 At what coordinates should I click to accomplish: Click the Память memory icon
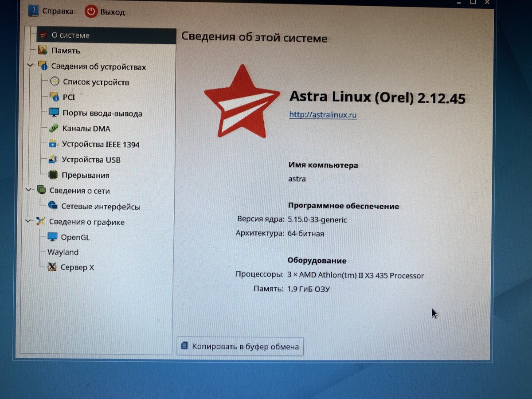[x=43, y=50]
